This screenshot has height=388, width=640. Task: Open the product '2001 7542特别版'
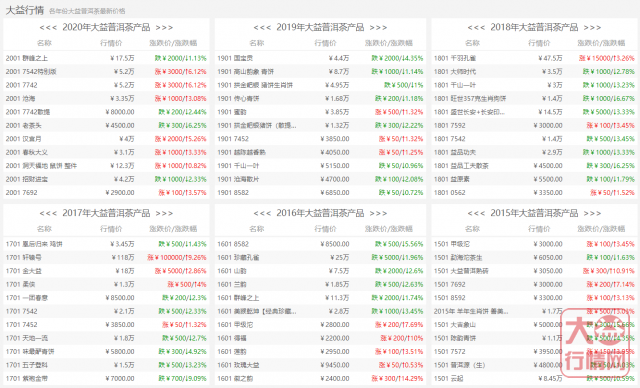(31, 71)
